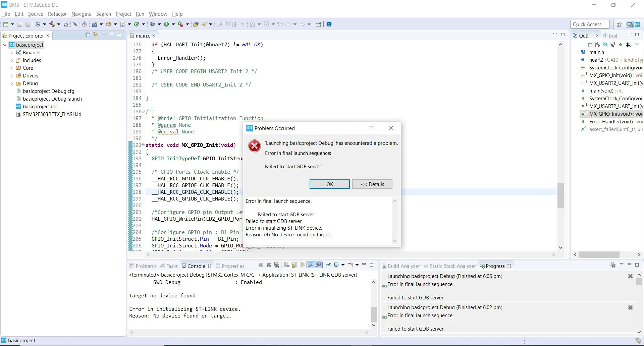Click the Information Center icon in toolbar
This screenshot has width=644, height=346.
(329, 24)
